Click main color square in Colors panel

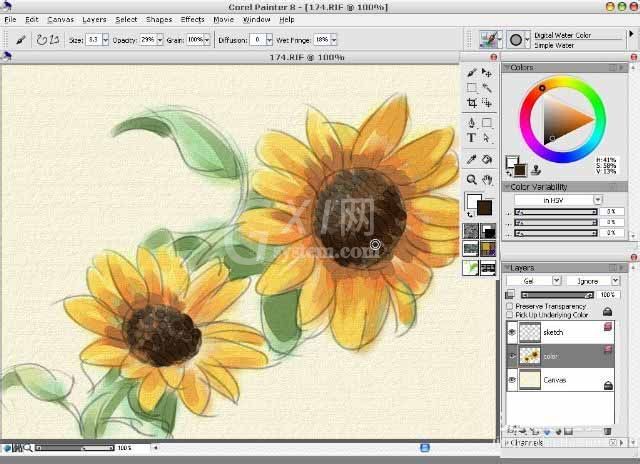520,169
